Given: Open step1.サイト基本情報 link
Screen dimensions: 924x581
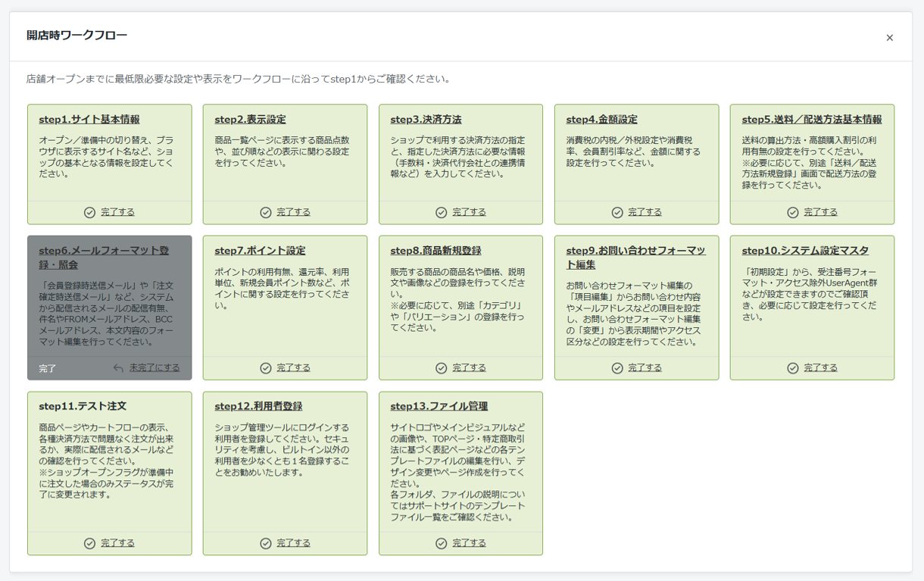Looking at the screenshot, I should [x=89, y=120].
